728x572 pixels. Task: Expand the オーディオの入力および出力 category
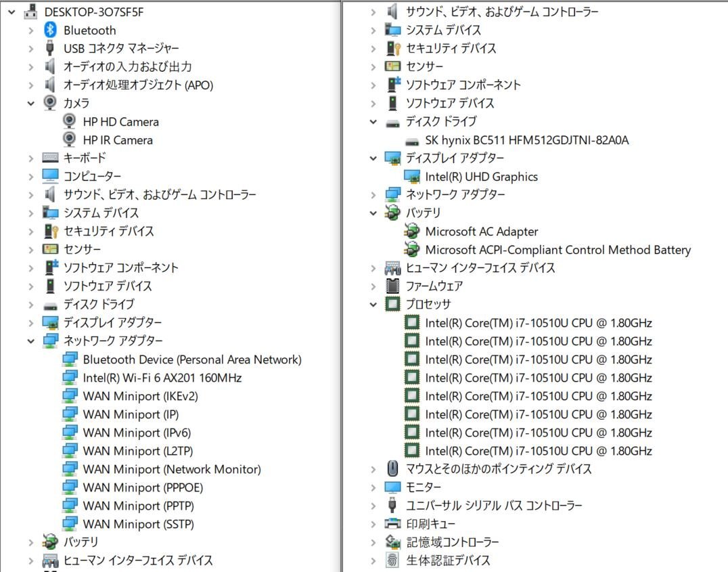pos(31,67)
